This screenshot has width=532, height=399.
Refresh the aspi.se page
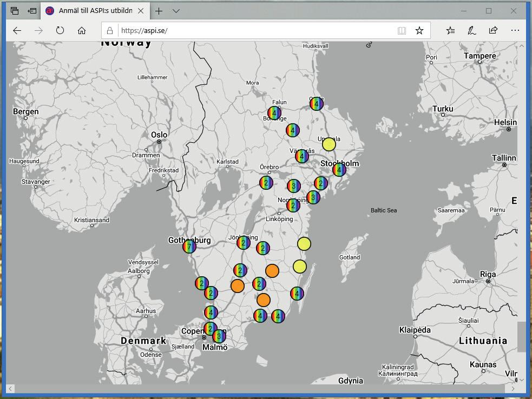click(x=60, y=30)
